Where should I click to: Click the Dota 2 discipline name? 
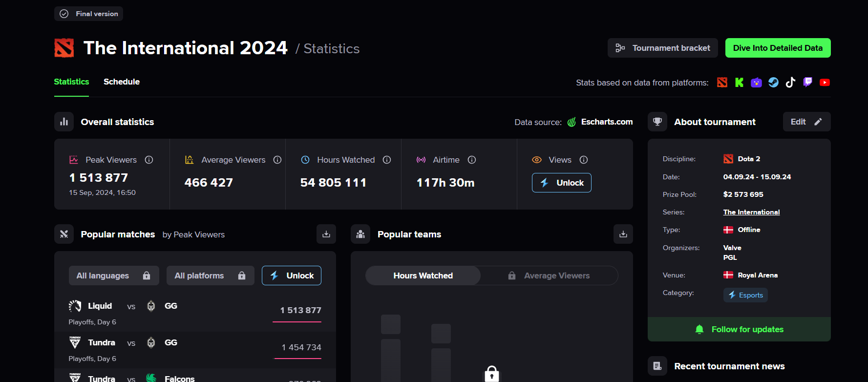[x=749, y=159]
